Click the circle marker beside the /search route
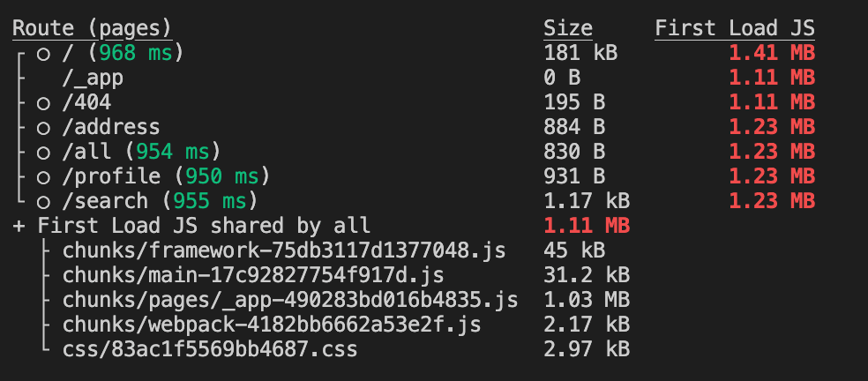The width and height of the screenshot is (868, 381). 43,202
